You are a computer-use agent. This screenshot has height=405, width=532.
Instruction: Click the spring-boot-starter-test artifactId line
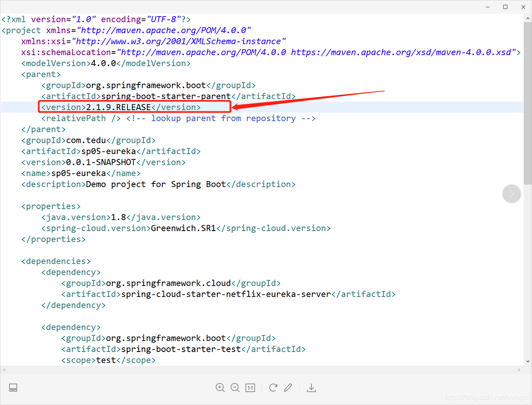[183, 349]
